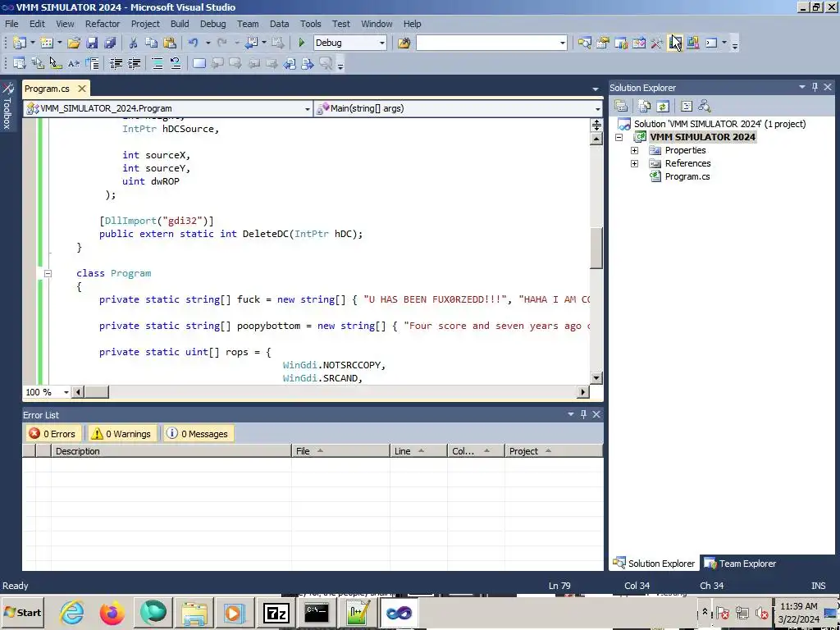840x630 pixels.
Task: Toggle a bookmark on current line
Action: [199, 63]
